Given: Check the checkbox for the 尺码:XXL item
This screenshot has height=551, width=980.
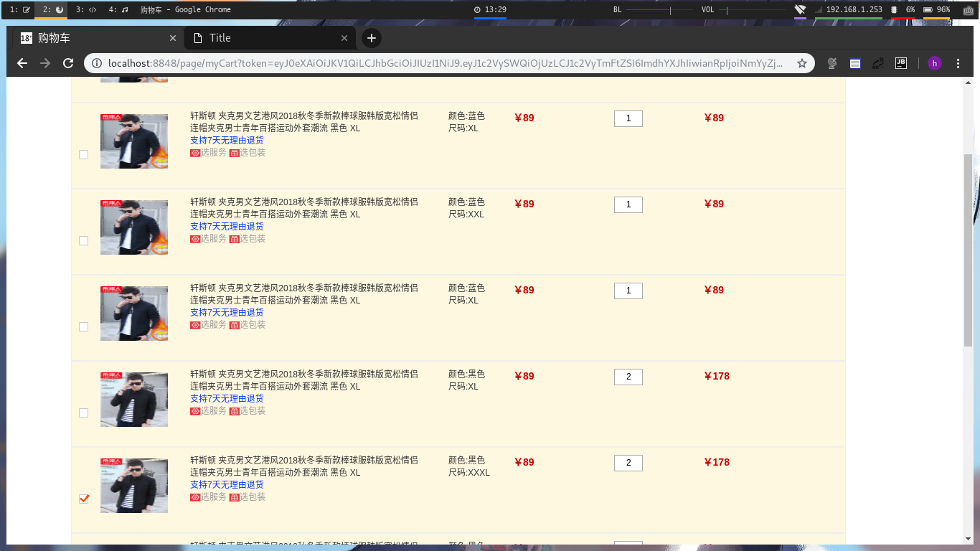Looking at the screenshot, I should point(83,240).
